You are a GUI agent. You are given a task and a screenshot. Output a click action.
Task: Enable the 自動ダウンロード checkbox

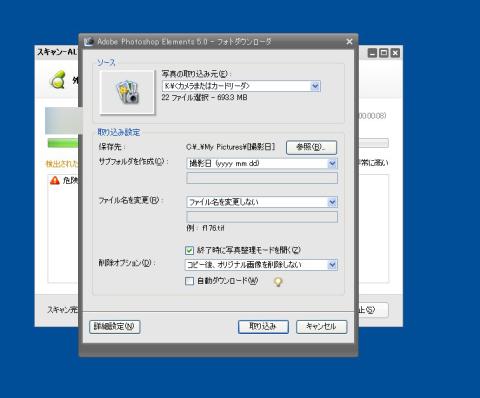pos(189,281)
